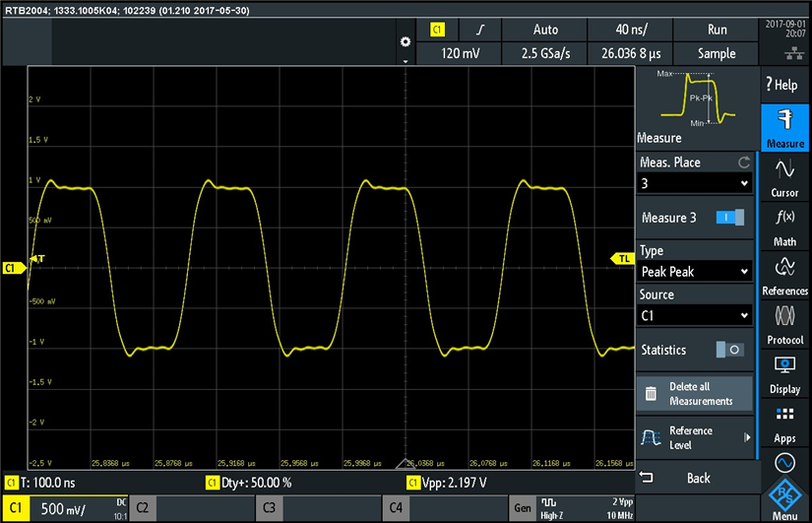Select the C4 channel tab
812x523 pixels.
pyautogui.click(x=443, y=508)
